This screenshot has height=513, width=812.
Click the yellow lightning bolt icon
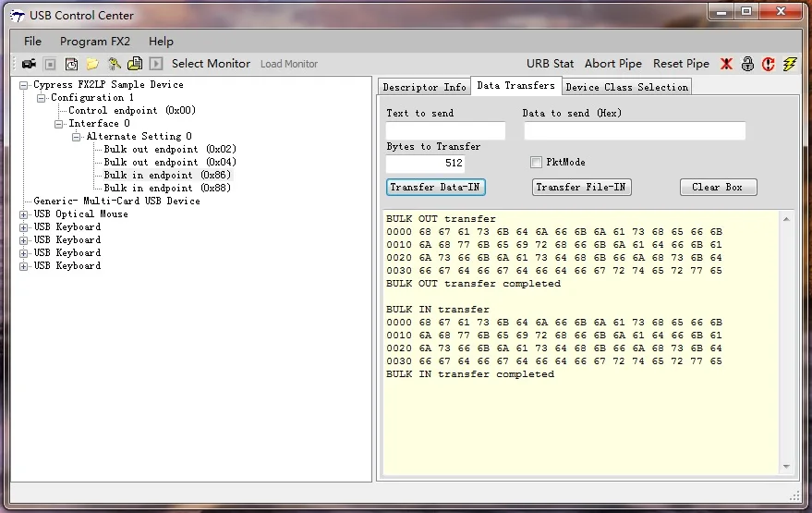pos(789,64)
